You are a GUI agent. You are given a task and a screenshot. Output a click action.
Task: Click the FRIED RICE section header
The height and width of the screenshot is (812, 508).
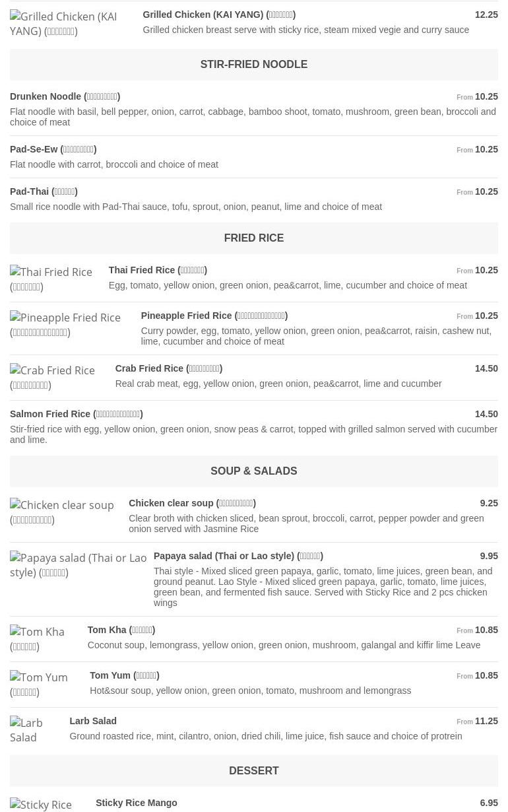[x=254, y=238]
